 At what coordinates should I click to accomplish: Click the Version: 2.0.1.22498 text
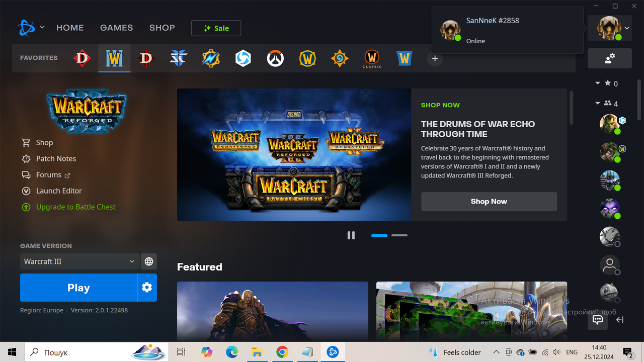(99, 310)
